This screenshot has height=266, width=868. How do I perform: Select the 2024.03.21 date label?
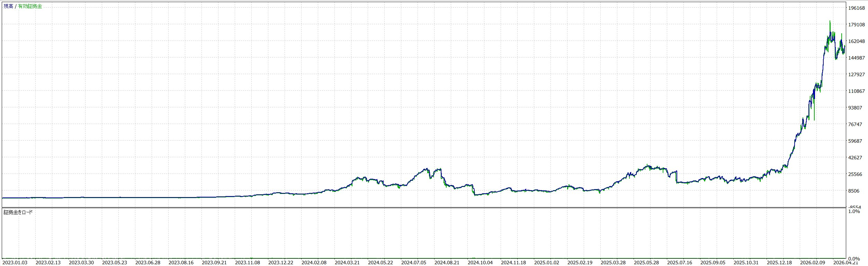[x=347, y=263]
